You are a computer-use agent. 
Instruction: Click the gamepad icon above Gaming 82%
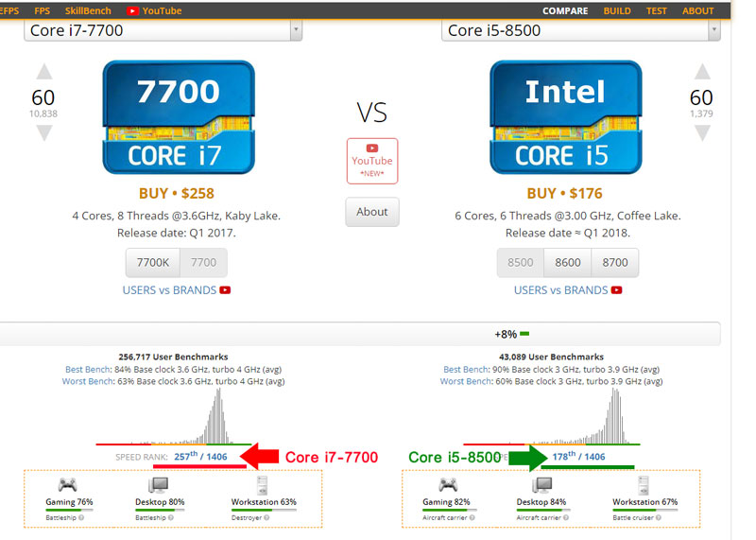coord(448,484)
